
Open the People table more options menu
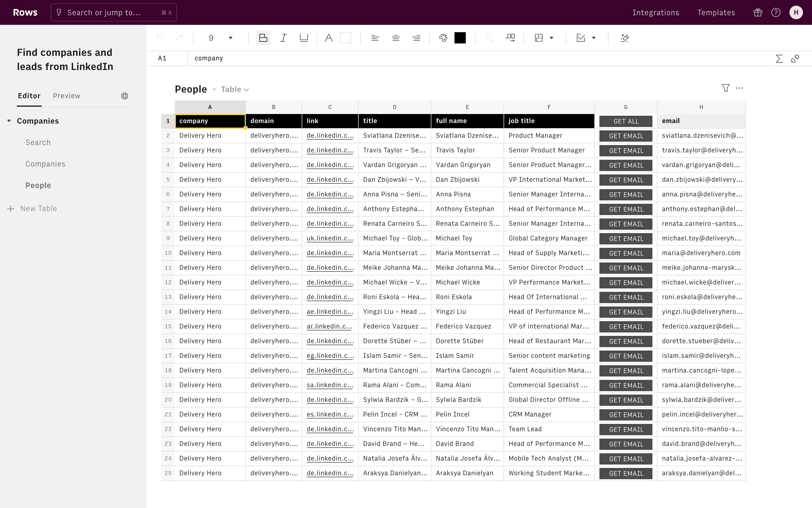[x=739, y=88]
